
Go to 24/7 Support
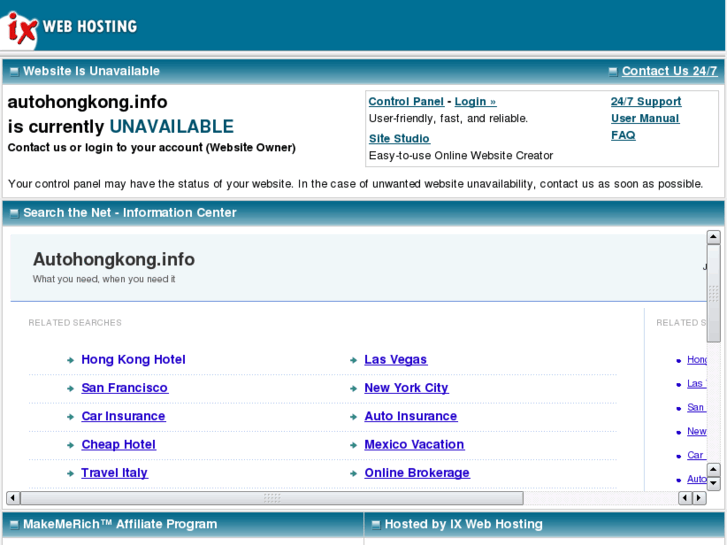[x=646, y=102]
